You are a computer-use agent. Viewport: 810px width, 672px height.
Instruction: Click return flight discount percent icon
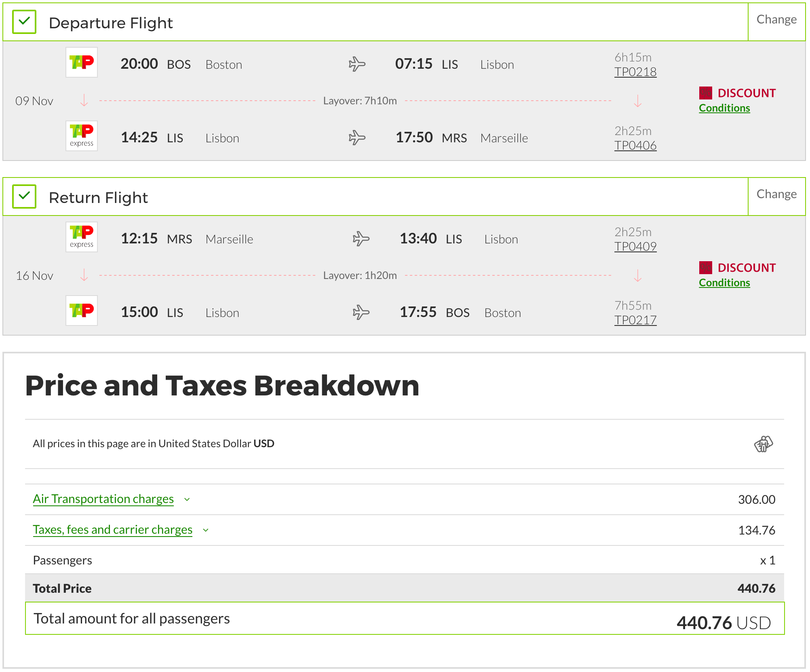tap(705, 268)
